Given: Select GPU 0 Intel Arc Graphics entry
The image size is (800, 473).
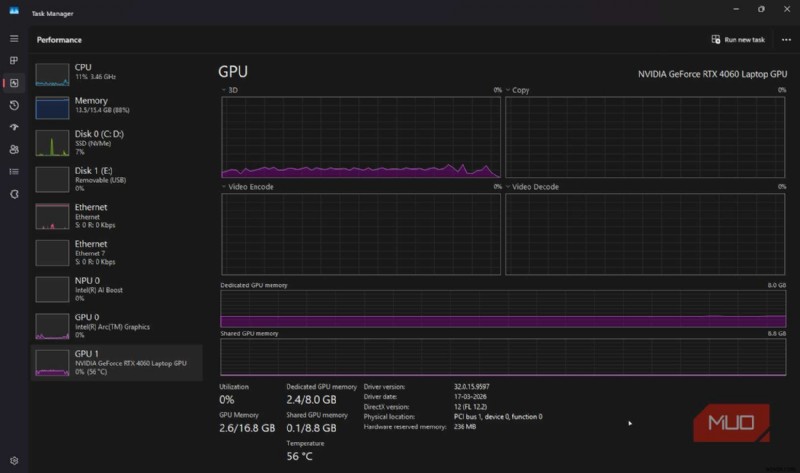Looking at the screenshot, I should pos(116,326).
